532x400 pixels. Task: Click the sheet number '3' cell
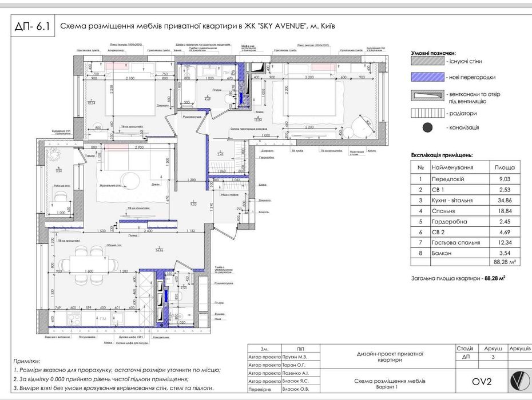pyautogui.click(x=493, y=357)
